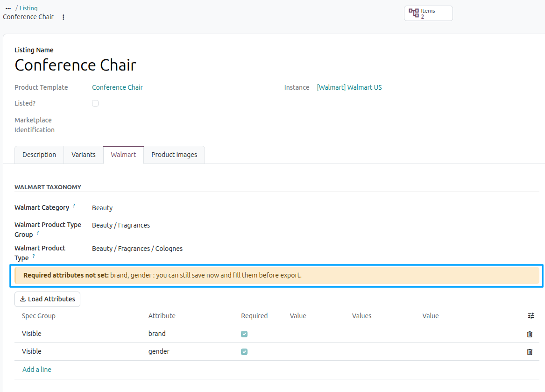Delete the brand attribute row
The height and width of the screenshot is (392, 545).
[530, 334]
